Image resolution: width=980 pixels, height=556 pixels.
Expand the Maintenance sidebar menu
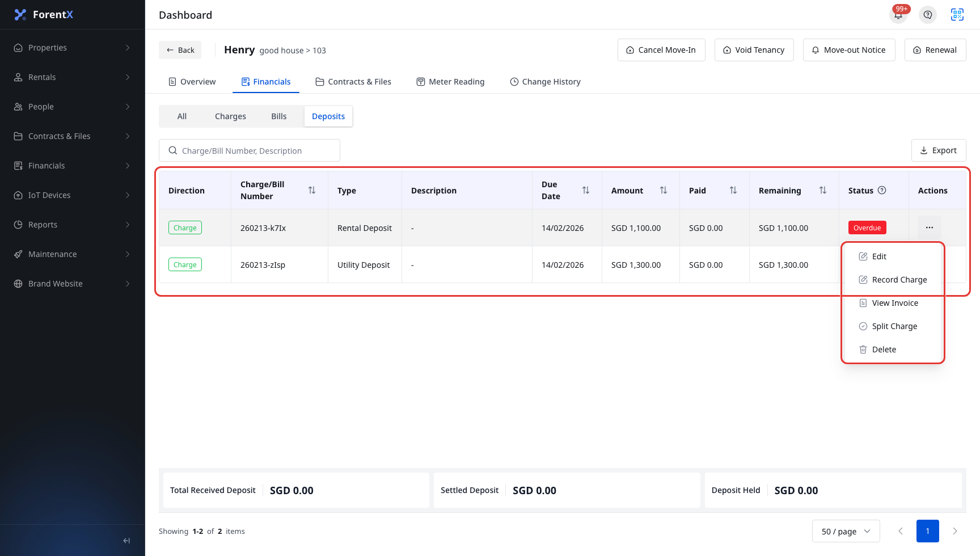pyautogui.click(x=73, y=254)
